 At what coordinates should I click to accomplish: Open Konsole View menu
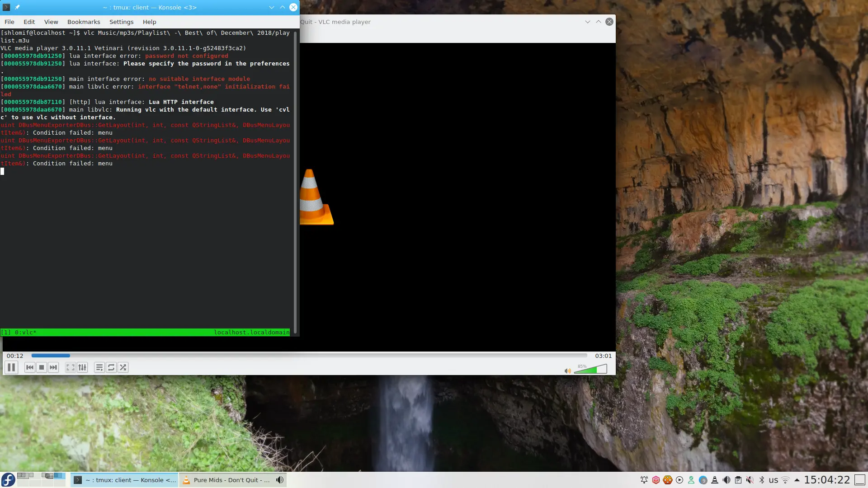pyautogui.click(x=51, y=22)
